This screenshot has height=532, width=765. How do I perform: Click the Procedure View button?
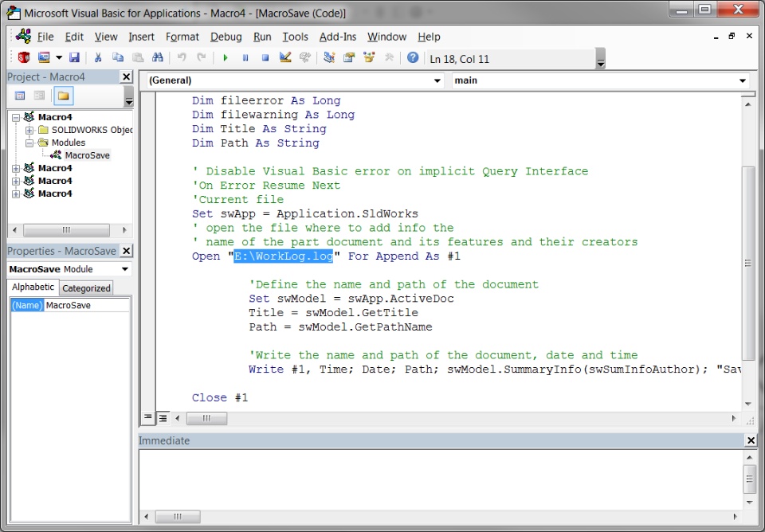click(x=147, y=417)
